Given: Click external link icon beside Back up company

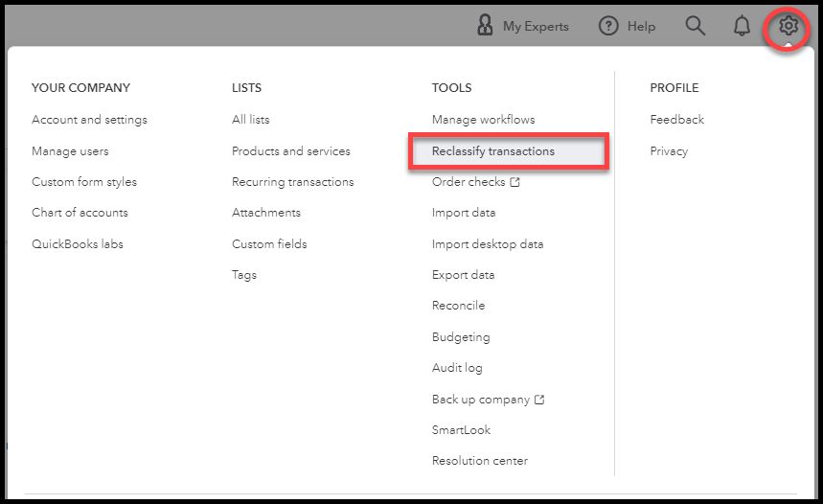Looking at the screenshot, I should coord(539,400).
